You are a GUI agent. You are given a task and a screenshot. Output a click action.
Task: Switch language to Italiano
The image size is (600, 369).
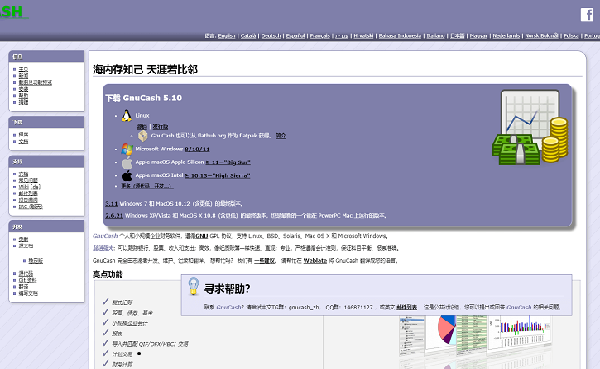click(x=435, y=36)
